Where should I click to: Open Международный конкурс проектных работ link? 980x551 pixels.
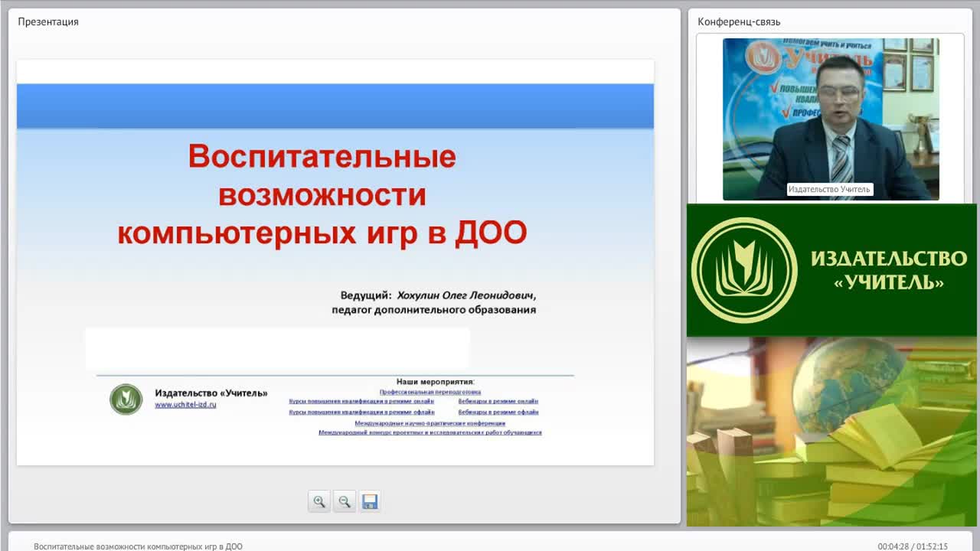coord(430,432)
